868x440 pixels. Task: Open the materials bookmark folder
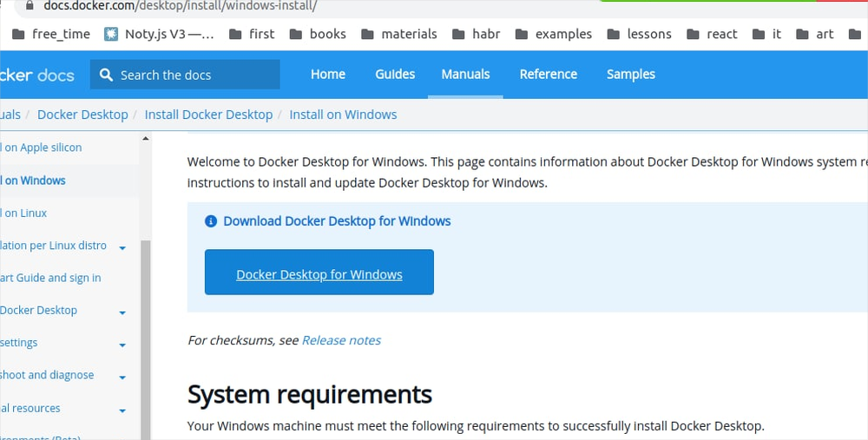[x=399, y=35]
